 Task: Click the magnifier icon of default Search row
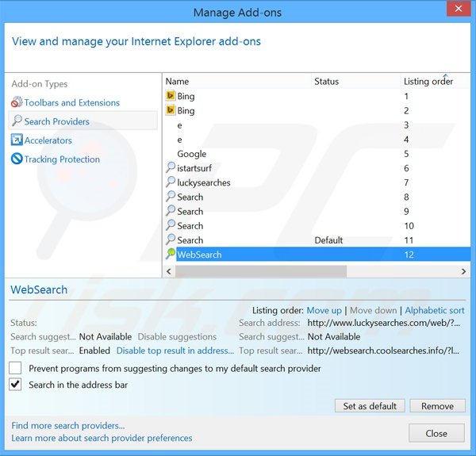tap(171, 239)
